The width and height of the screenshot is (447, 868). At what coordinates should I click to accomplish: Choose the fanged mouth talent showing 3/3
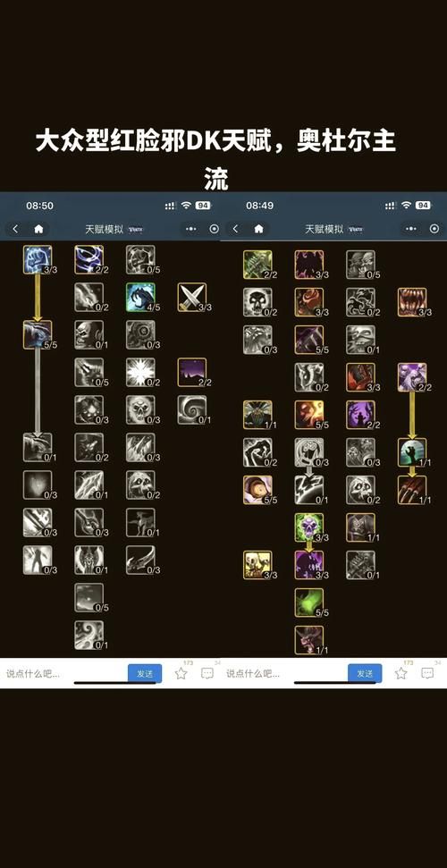(x=412, y=301)
